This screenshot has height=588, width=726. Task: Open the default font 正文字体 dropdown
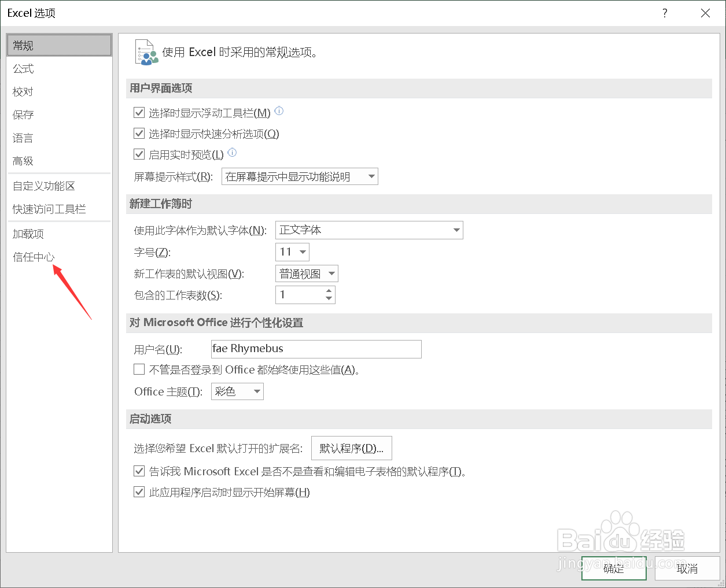coord(369,230)
